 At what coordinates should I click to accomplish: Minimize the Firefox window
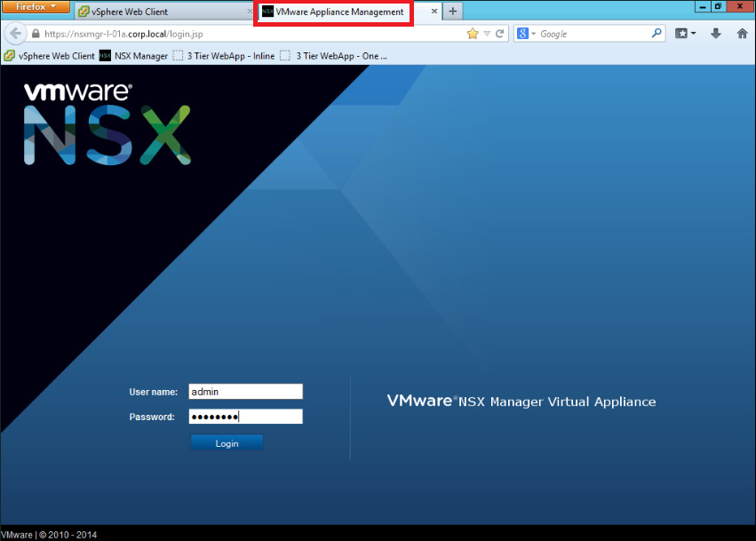703,6
